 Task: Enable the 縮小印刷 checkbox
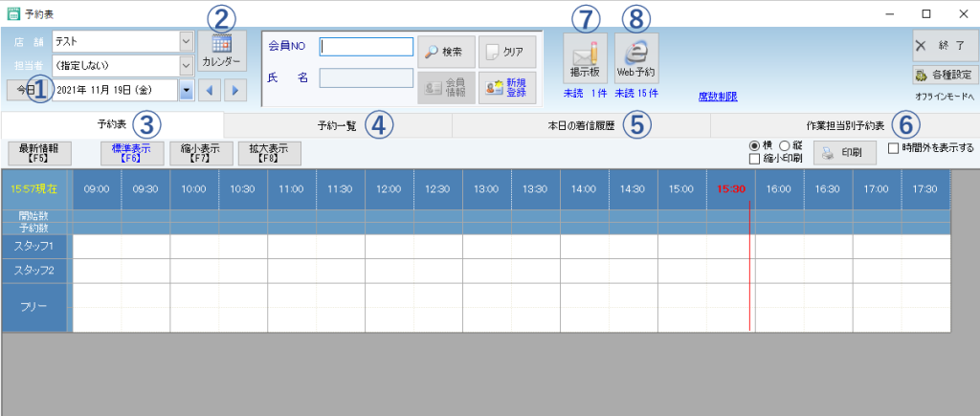(x=755, y=158)
